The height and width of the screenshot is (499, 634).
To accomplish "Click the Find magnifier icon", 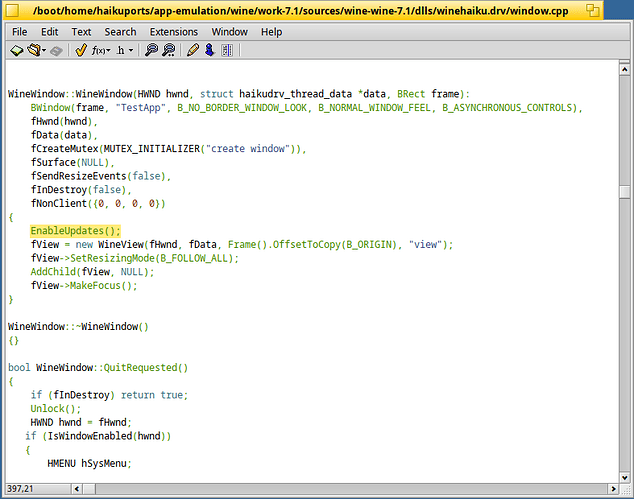I will [151, 50].
